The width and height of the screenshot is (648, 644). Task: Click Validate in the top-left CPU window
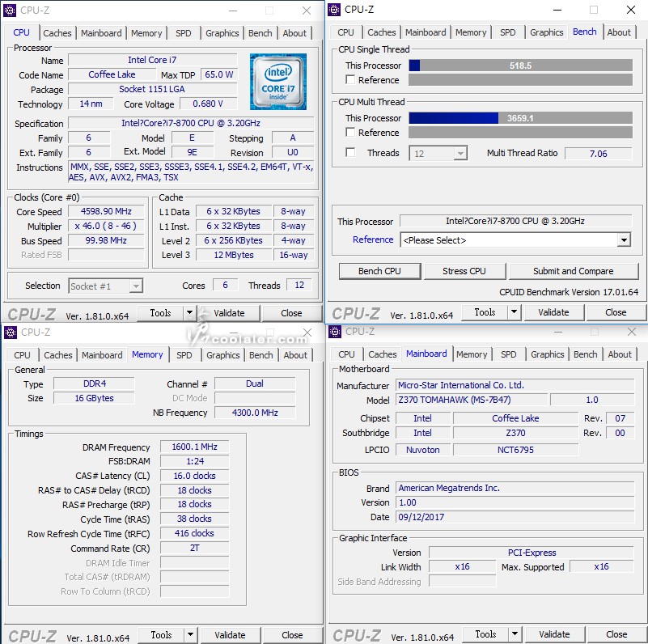pos(229,313)
